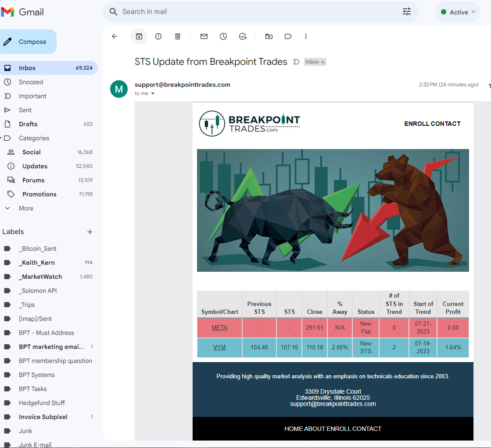Go back to the inbox list
The image size is (491, 448).
pos(115,36)
